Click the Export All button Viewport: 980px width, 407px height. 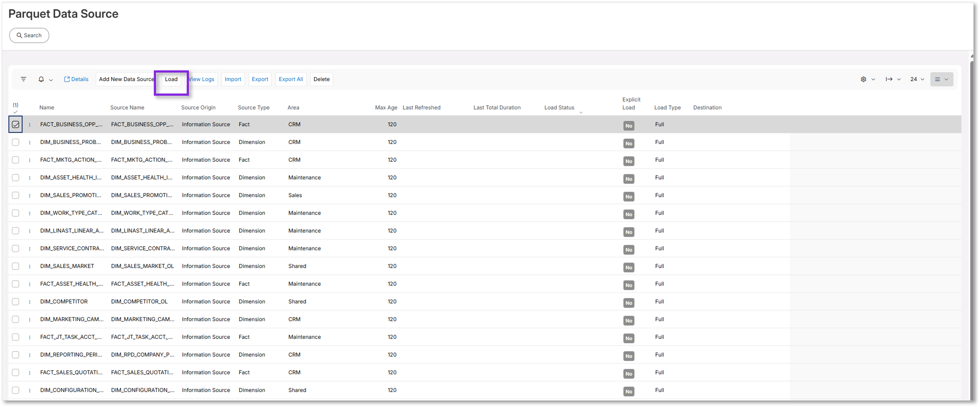291,79
